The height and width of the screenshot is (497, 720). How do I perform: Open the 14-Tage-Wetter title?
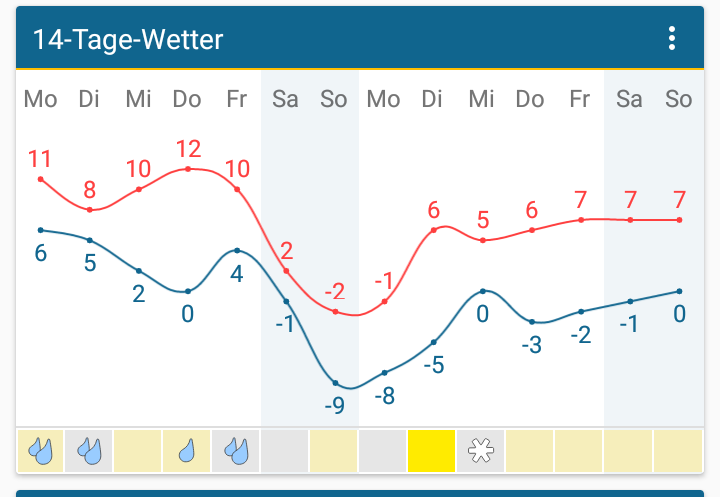(128, 40)
